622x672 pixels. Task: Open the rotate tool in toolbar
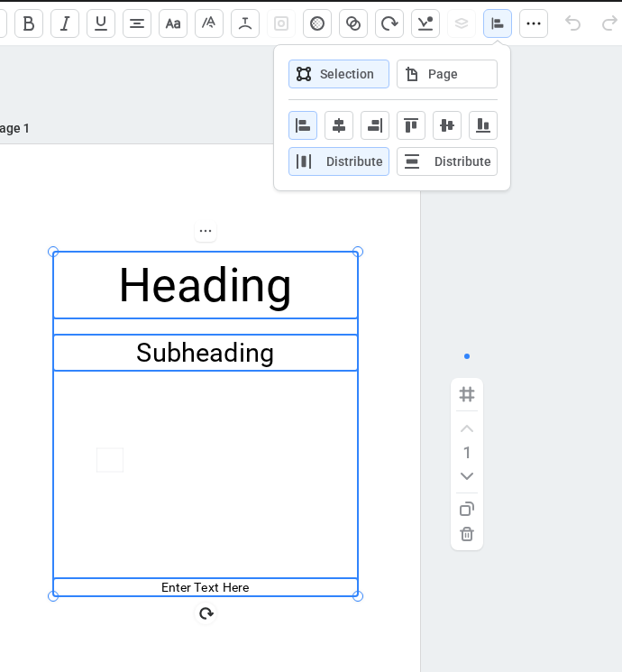click(x=389, y=23)
